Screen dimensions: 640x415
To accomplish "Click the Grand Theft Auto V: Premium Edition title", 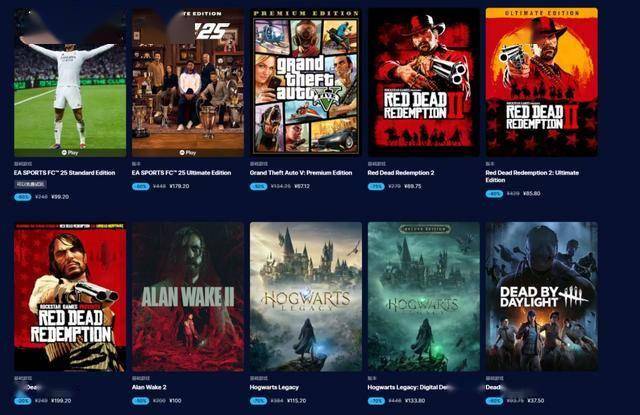I will tap(301, 173).
